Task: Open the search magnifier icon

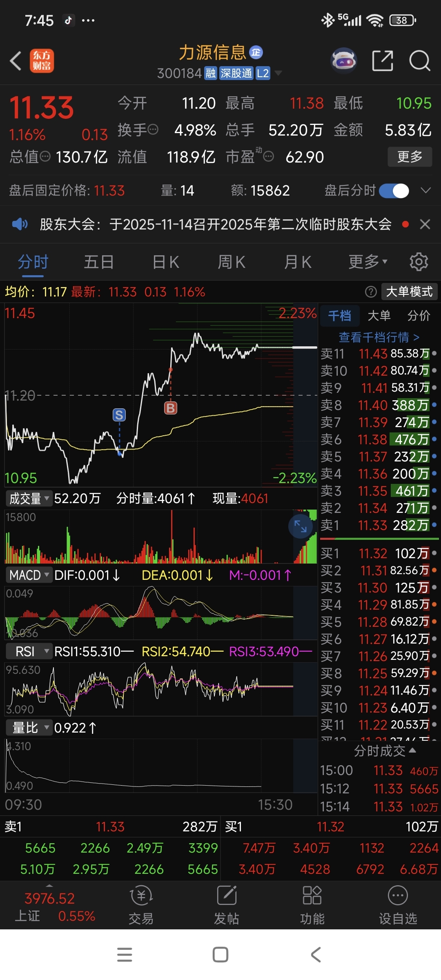Action: click(x=419, y=61)
